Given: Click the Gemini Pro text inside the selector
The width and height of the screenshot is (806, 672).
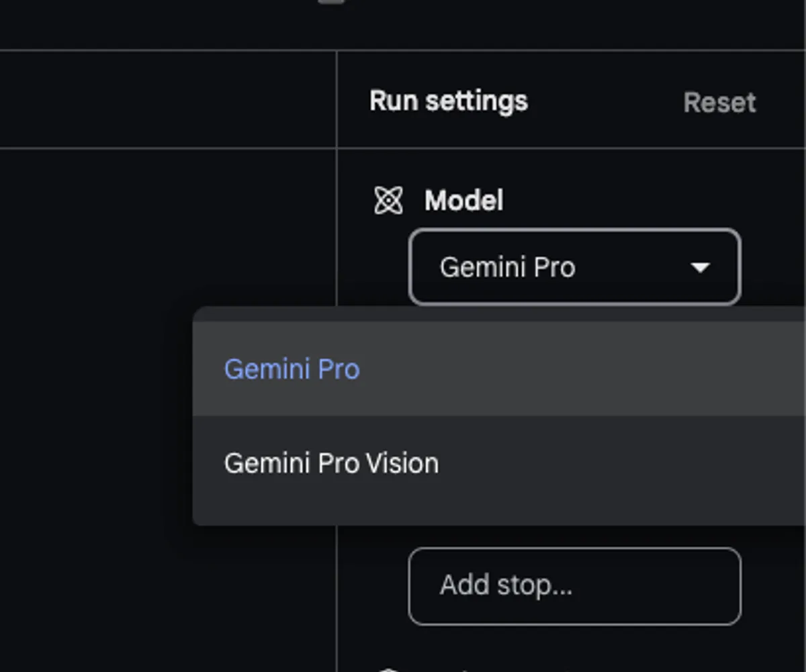Looking at the screenshot, I should click(x=507, y=268).
